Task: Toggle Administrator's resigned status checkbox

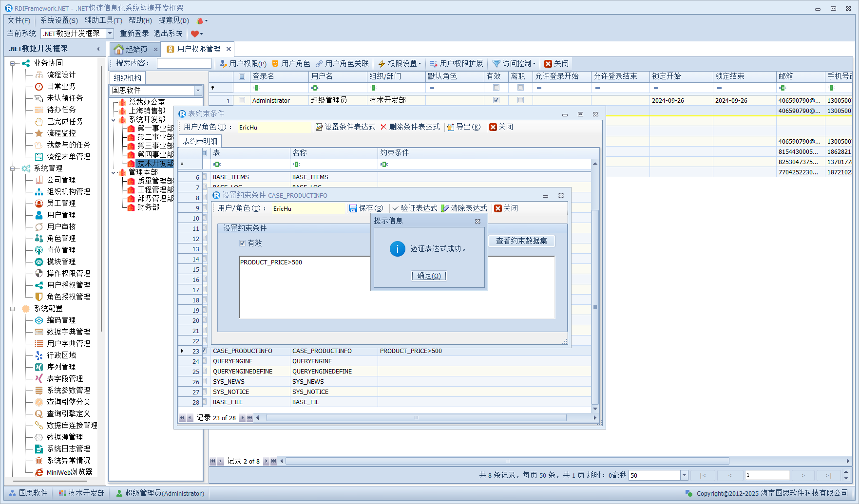Action: 520,100
